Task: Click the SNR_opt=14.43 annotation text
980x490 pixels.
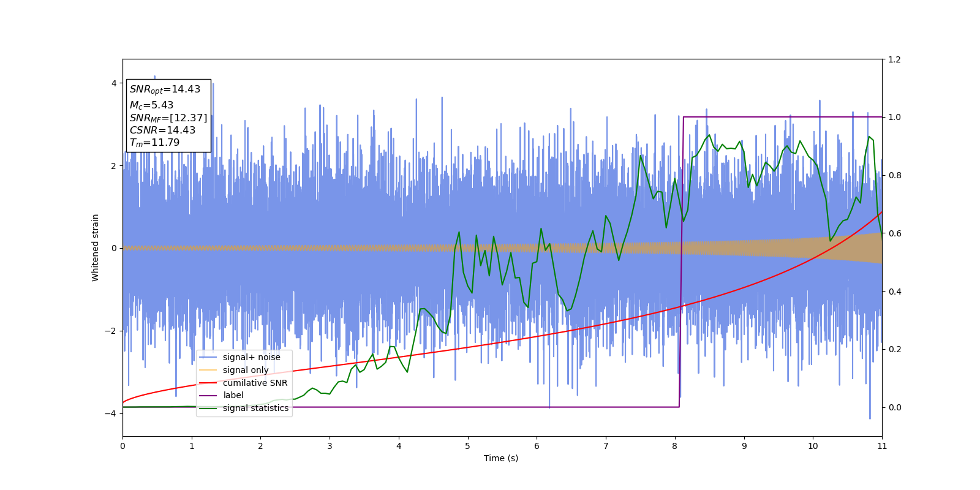Action: [x=165, y=89]
